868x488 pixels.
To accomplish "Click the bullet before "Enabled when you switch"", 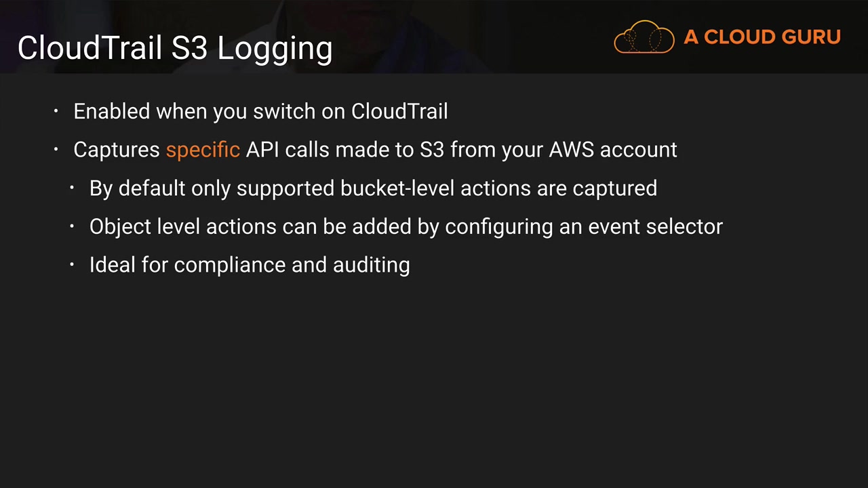I will pyautogui.click(x=56, y=110).
